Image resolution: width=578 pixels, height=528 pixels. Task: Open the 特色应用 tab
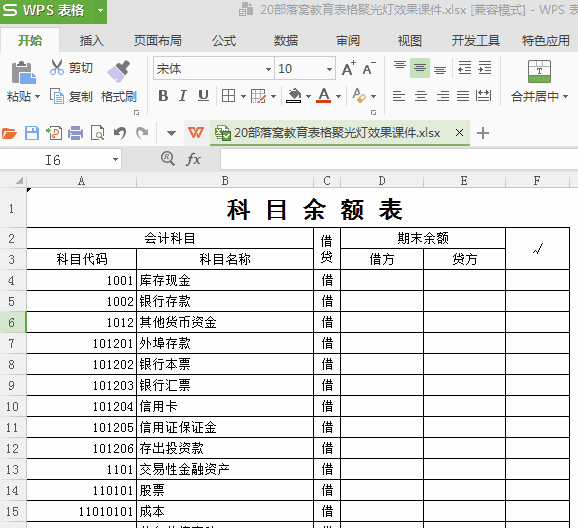(x=546, y=40)
